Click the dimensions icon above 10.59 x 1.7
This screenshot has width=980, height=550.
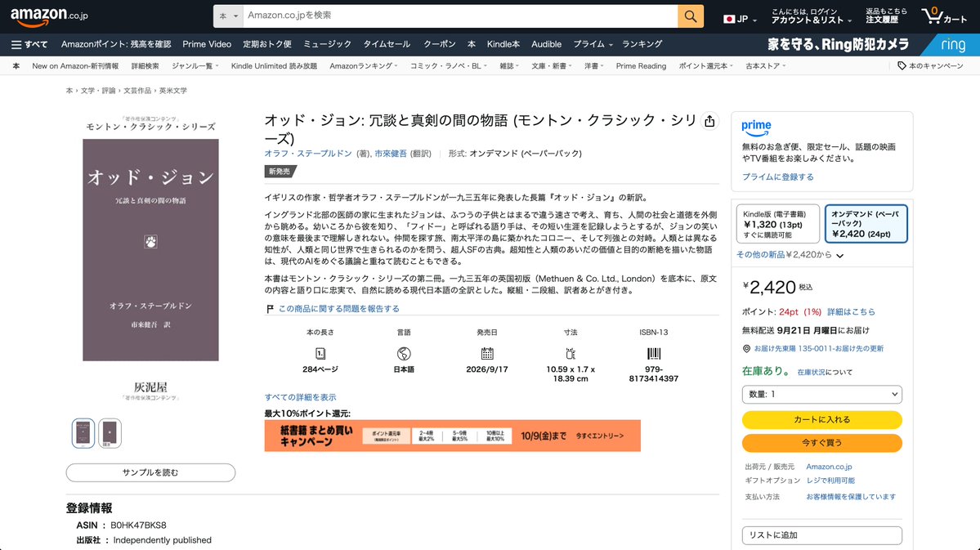tap(570, 354)
